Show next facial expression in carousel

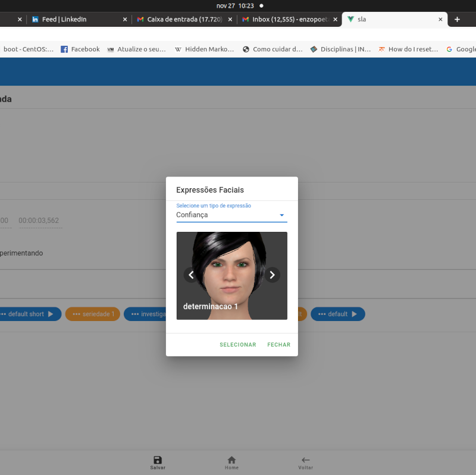coord(272,275)
